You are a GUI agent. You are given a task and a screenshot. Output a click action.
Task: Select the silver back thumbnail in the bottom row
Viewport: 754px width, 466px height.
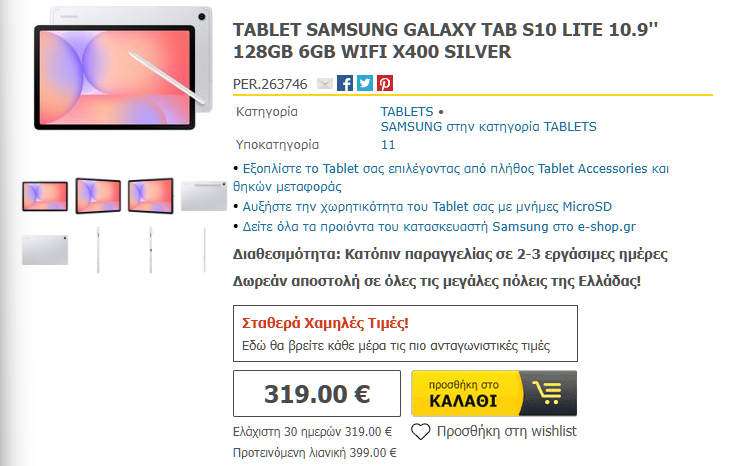[45, 249]
